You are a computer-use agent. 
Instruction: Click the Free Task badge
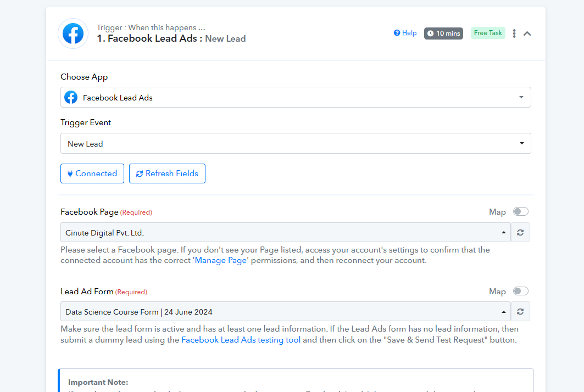[x=488, y=33]
